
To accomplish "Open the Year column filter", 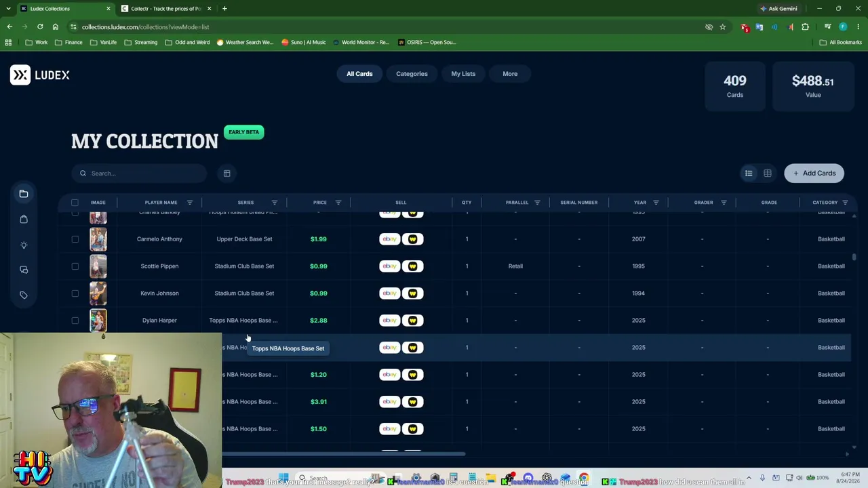I will point(656,203).
